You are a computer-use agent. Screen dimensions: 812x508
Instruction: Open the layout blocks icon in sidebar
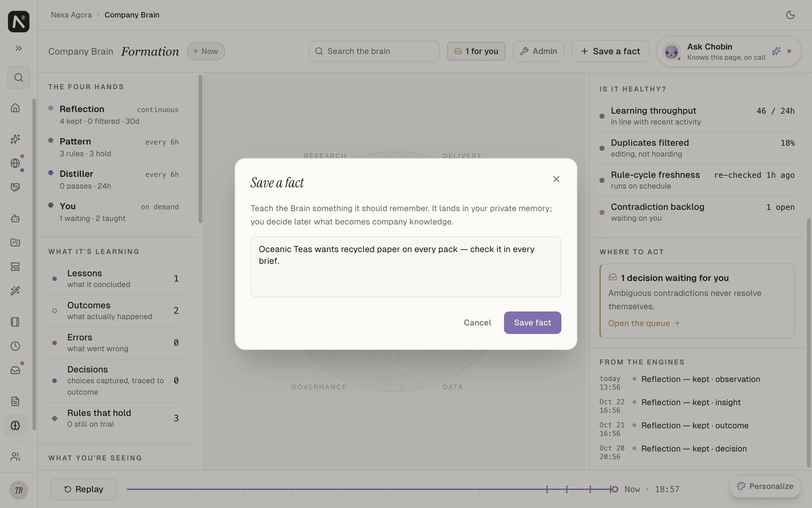(15, 267)
